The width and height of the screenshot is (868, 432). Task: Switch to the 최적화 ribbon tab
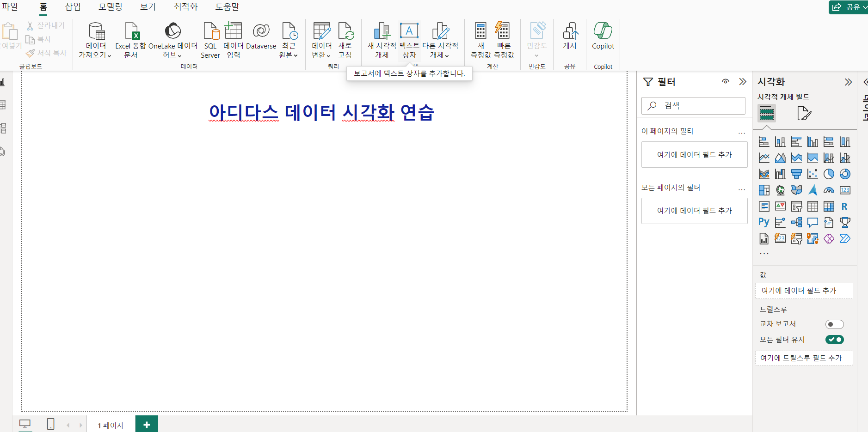coord(185,7)
